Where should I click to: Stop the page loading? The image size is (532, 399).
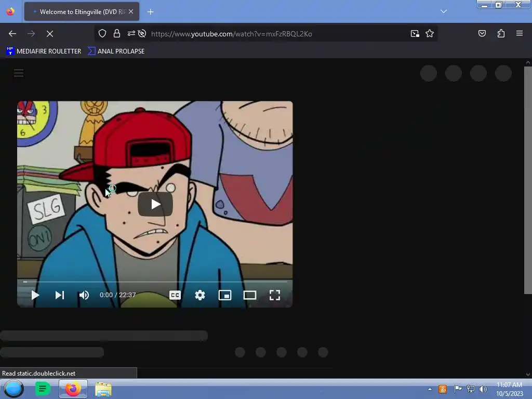[x=50, y=34]
